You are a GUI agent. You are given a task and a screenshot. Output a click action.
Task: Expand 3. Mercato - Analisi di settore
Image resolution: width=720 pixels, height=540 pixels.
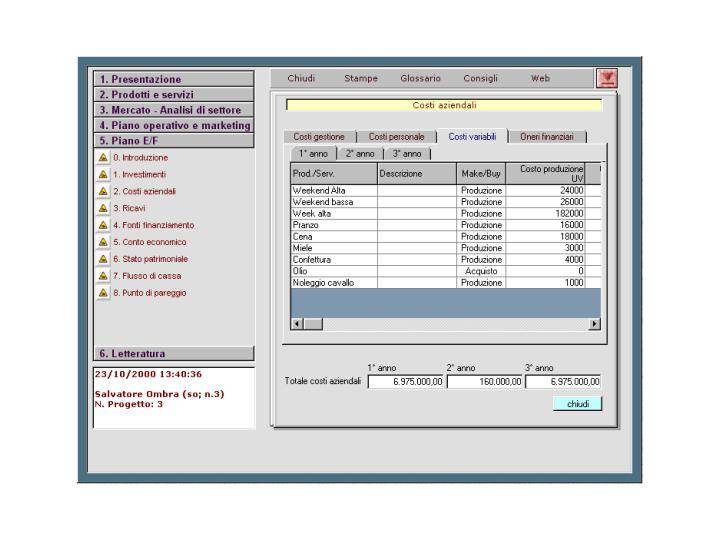174,110
